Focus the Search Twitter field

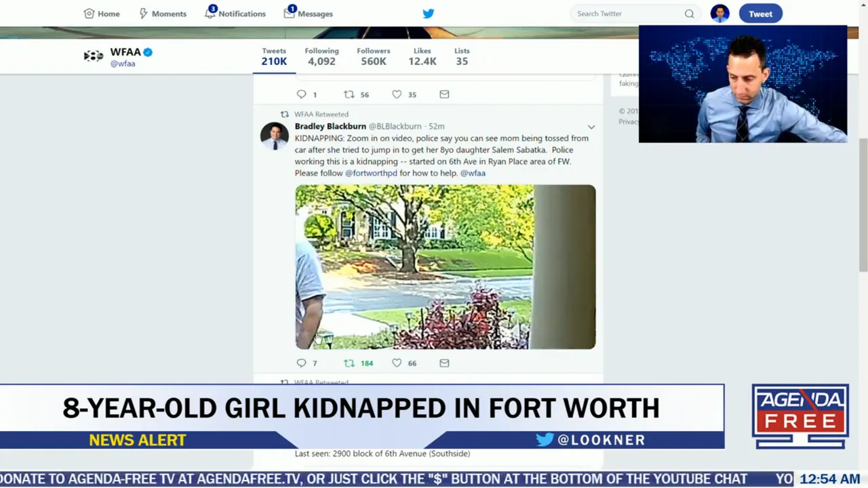point(635,14)
